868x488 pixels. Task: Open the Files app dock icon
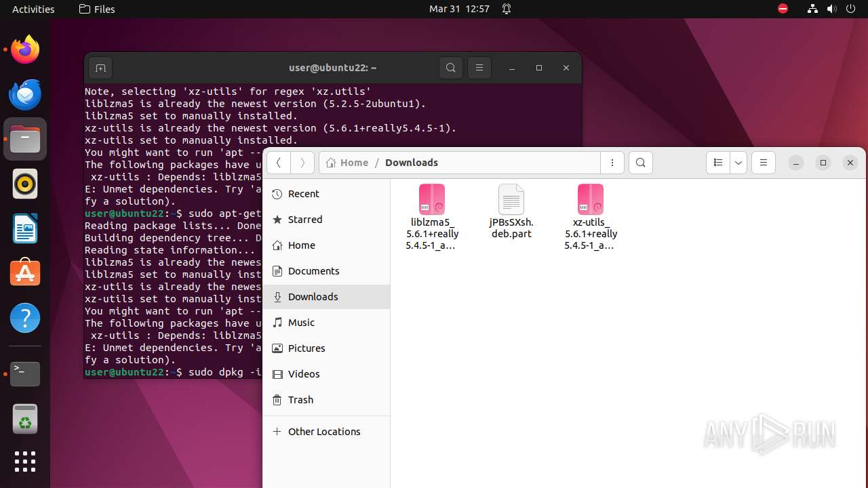[25, 139]
